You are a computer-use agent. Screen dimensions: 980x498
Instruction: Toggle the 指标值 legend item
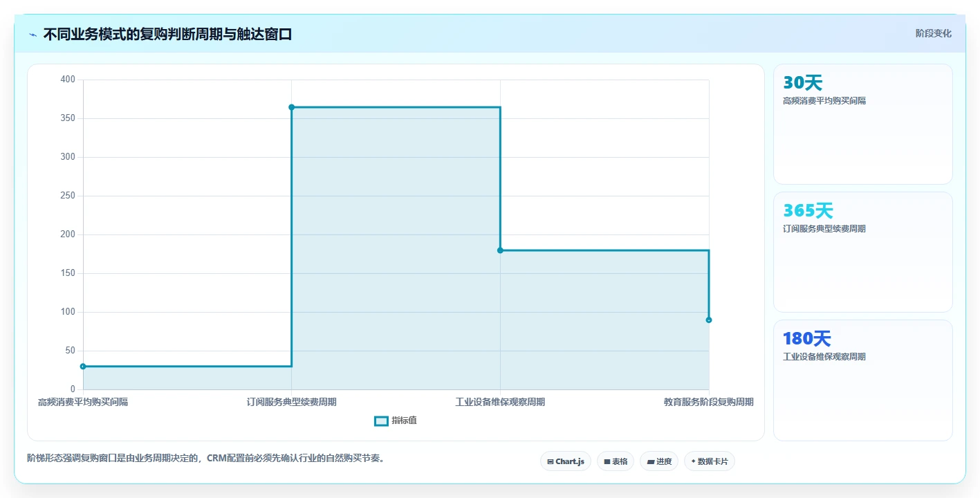[x=396, y=421]
